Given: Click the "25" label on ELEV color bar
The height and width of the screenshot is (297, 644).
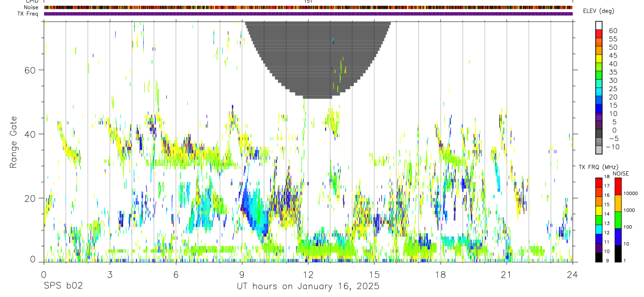Looking at the screenshot, I should (613, 89).
